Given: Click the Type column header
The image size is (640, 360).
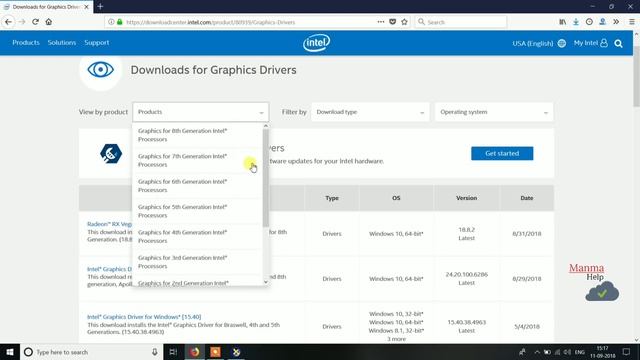Looking at the screenshot, I should [332, 198].
